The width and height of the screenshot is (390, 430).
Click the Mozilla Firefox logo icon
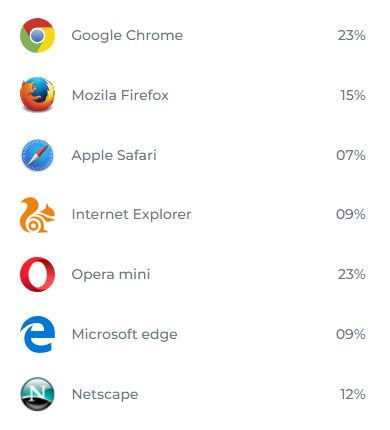point(37,95)
